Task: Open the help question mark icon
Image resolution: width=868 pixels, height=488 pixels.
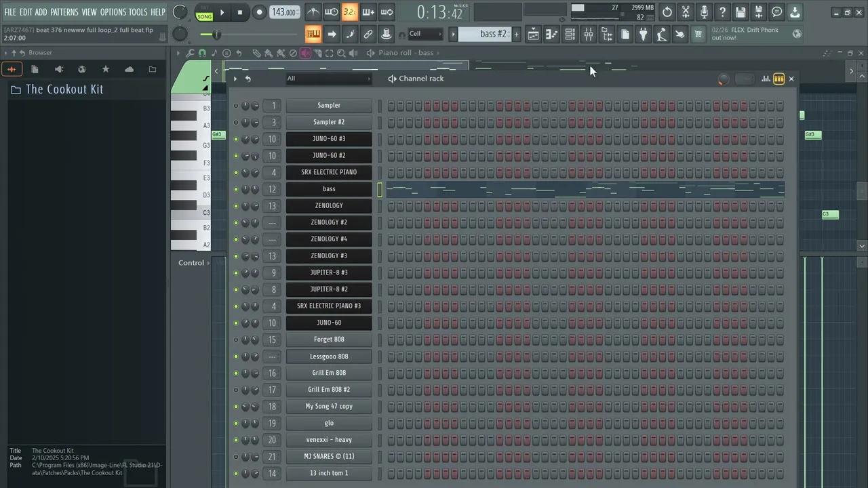Action: (x=722, y=12)
